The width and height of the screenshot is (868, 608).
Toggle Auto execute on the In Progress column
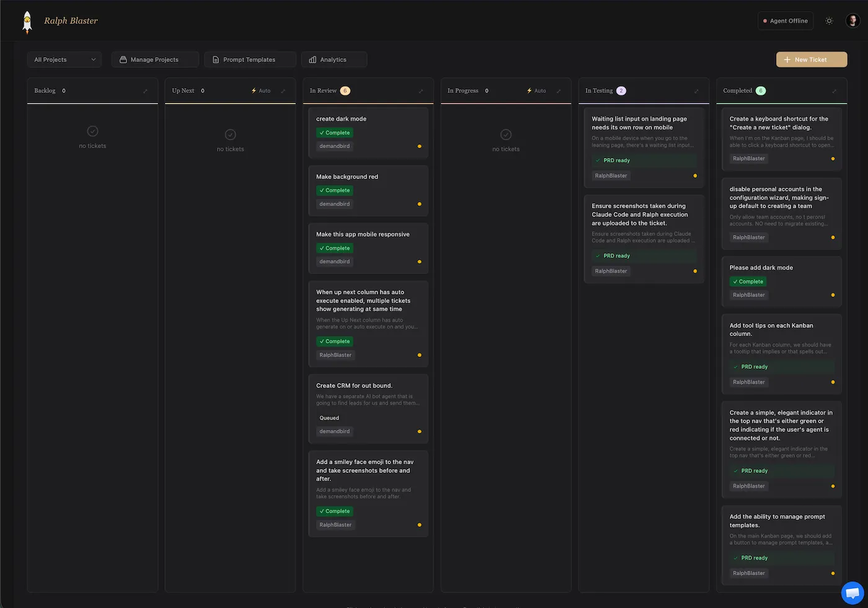tap(536, 90)
